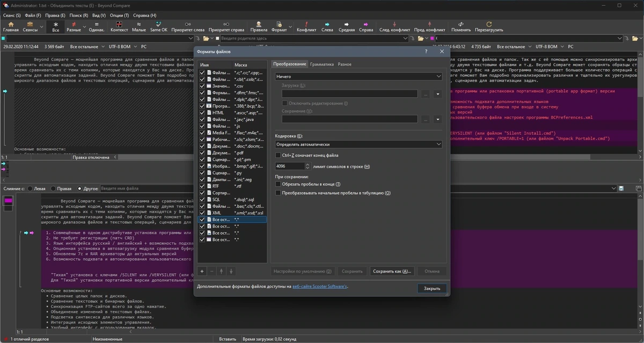Click the Формат toolbar button
The height and width of the screenshot is (343, 644).
279,27
